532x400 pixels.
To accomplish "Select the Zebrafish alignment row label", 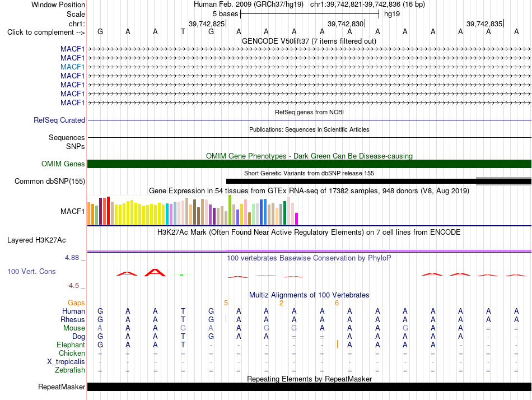I will point(70,370).
